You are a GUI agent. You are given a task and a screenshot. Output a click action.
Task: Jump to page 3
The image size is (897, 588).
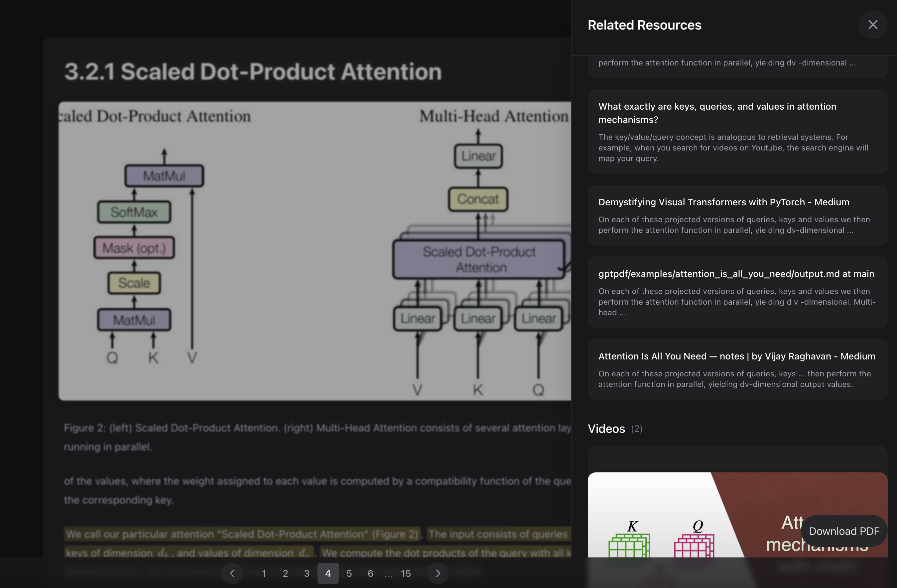[x=307, y=573]
